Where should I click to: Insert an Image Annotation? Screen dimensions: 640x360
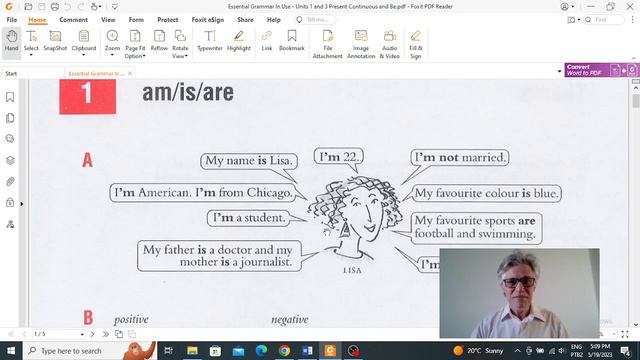click(x=361, y=44)
